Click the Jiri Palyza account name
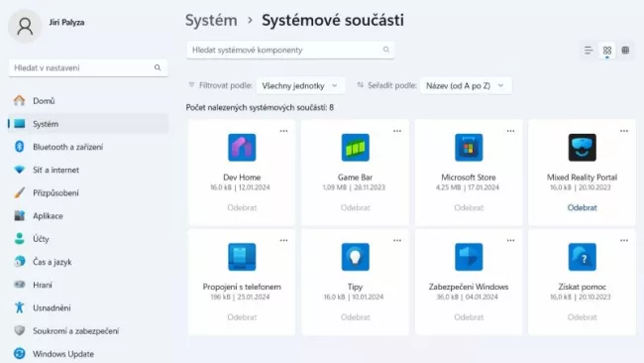The width and height of the screenshot is (644, 363). tap(66, 22)
